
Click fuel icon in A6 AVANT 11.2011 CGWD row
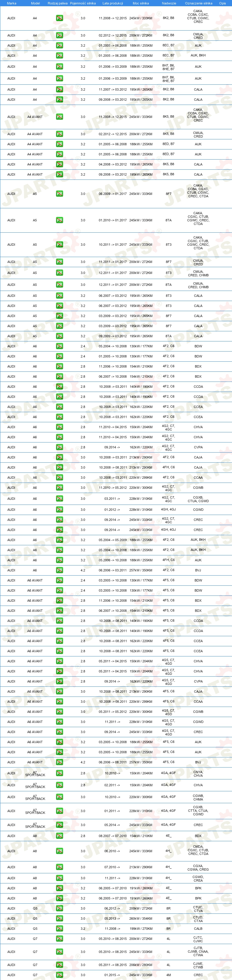point(59,722)
